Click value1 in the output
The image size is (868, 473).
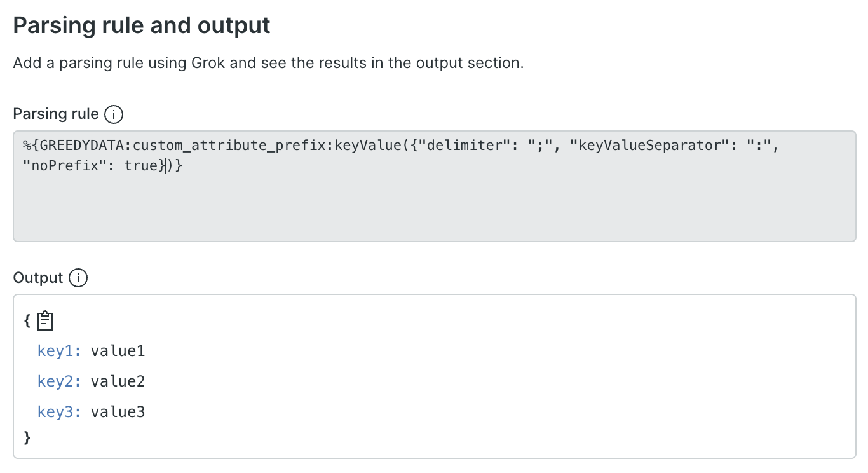pyautogui.click(x=118, y=351)
